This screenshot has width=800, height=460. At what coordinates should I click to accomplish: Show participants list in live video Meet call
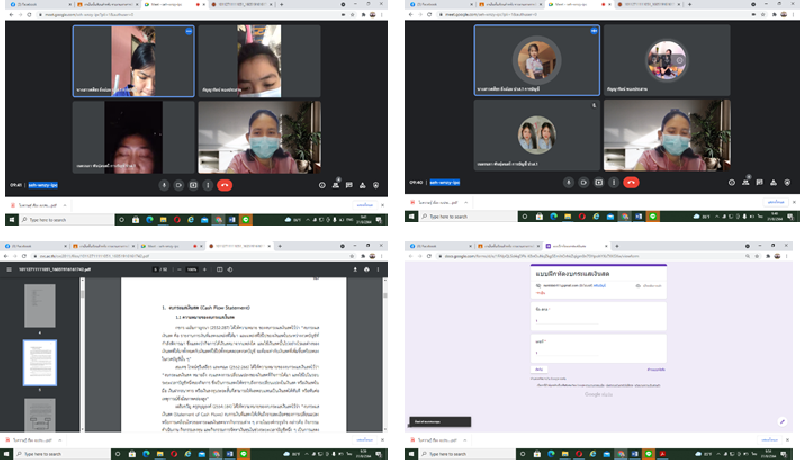tap(336, 185)
